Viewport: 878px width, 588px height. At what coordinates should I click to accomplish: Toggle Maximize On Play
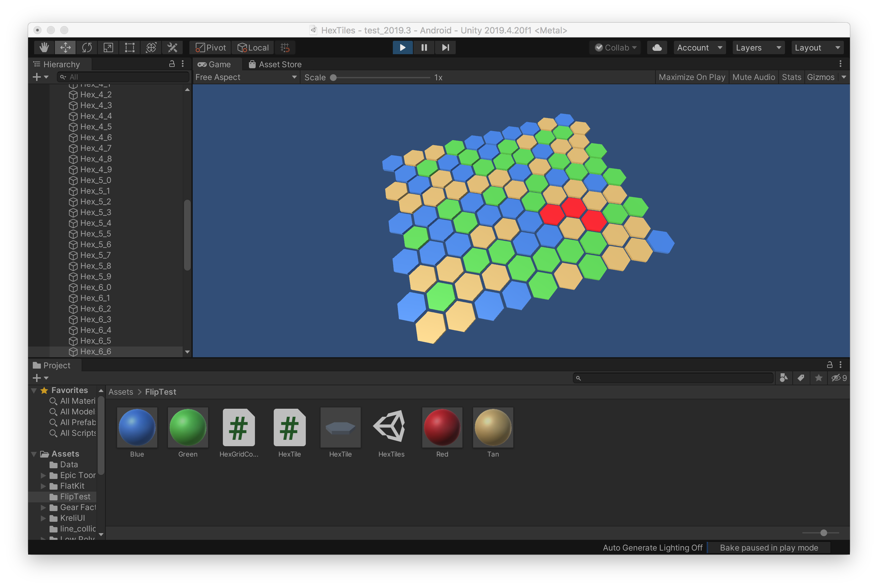[x=692, y=77]
